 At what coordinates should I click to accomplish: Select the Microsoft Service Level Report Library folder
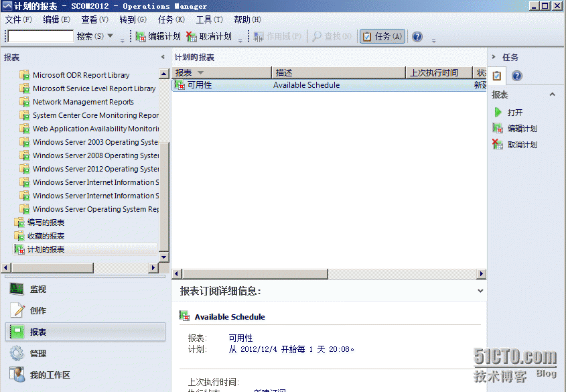(x=94, y=88)
